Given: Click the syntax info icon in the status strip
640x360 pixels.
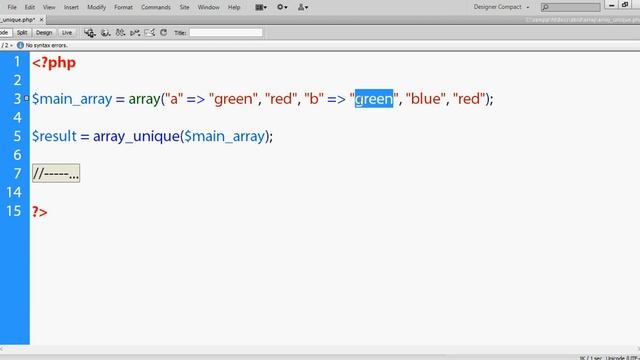Looking at the screenshot, I should pyautogui.click(x=20, y=45).
